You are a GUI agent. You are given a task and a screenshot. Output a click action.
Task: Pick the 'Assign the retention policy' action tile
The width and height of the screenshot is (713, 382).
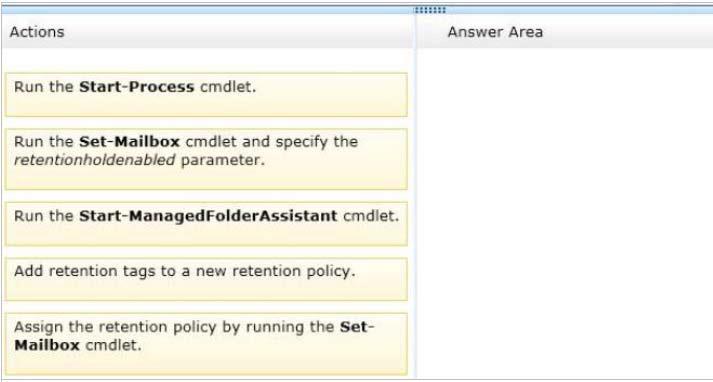(x=206, y=344)
